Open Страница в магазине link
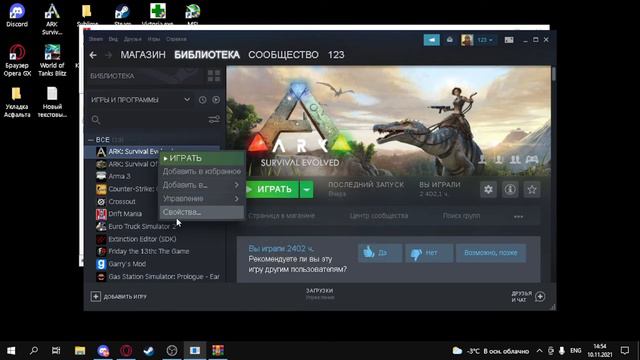Image resolution: width=640 pixels, height=360 pixels. point(282,216)
